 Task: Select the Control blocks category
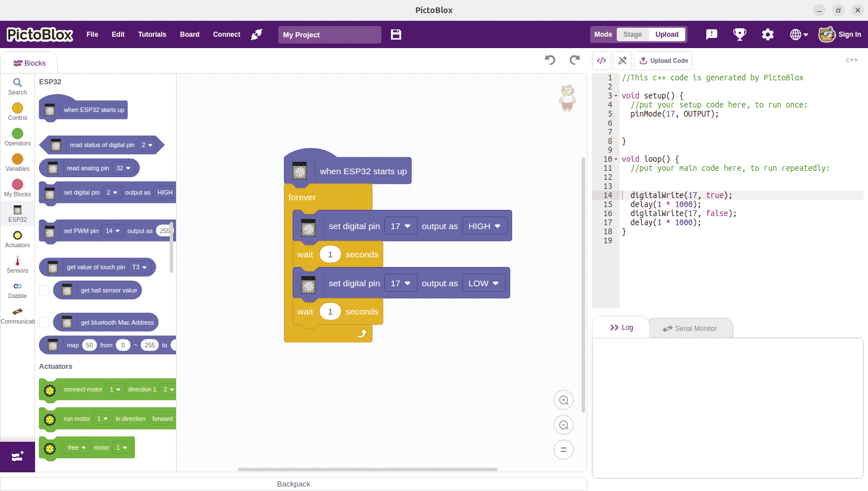18,111
